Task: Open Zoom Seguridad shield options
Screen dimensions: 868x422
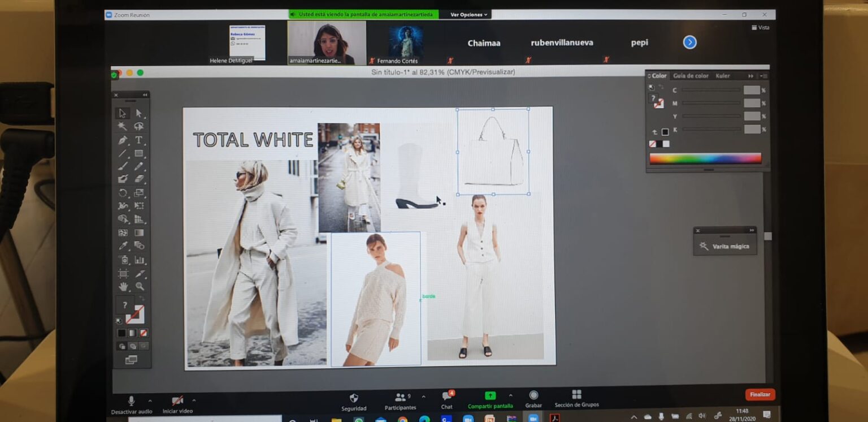Action: (x=354, y=402)
